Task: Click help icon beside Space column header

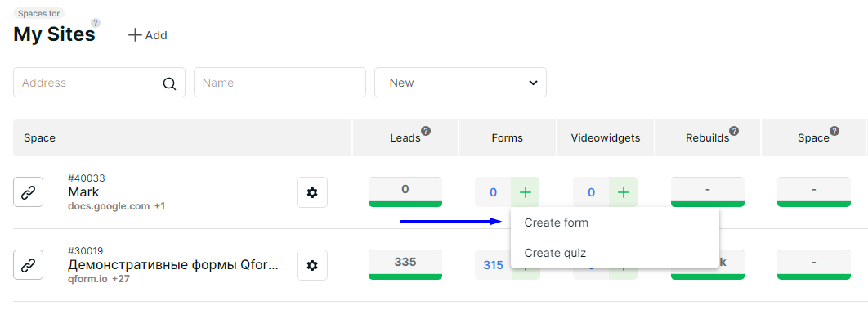Action: pos(834,131)
